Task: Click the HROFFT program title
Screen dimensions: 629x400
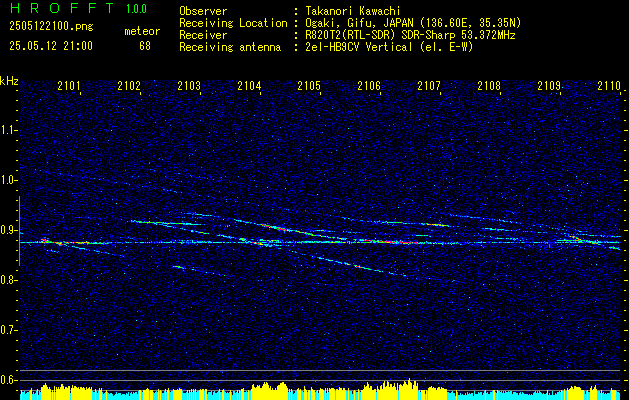Action: [63, 8]
